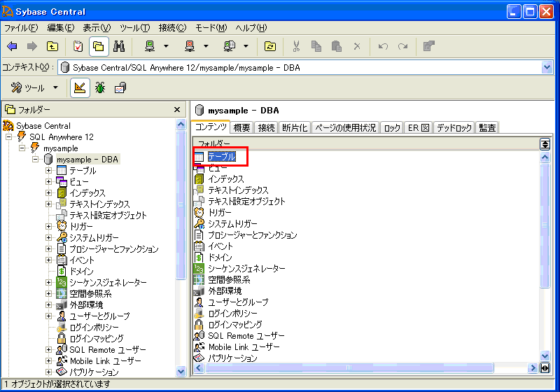The height and width of the screenshot is (392, 560).
Task: Collapse the mysample - DBA tree node
Action: pos(36,160)
